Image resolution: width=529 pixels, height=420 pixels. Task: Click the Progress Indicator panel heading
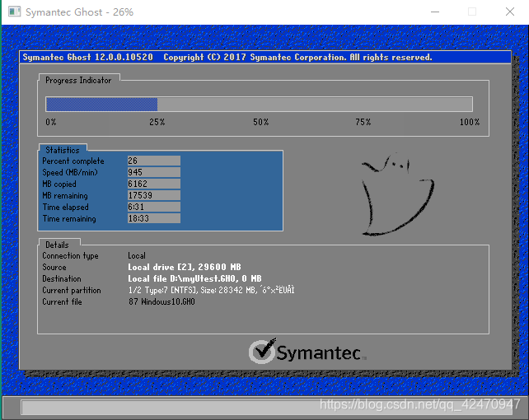point(78,80)
